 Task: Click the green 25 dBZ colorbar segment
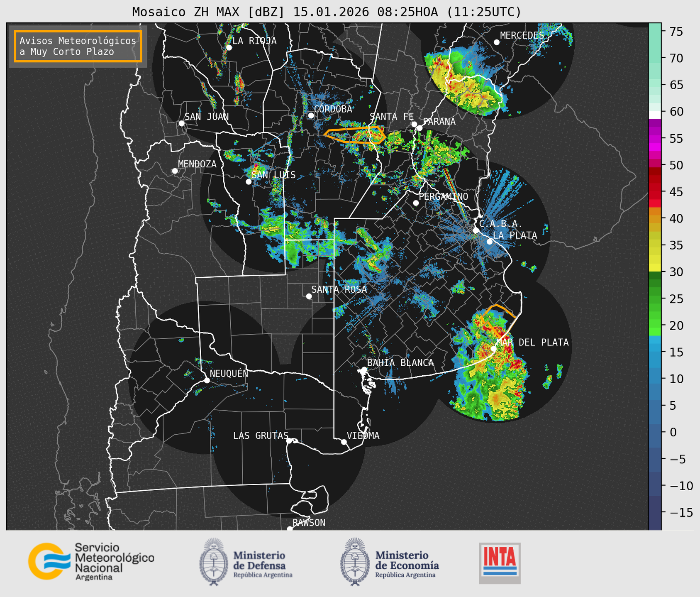click(x=655, y=299)
